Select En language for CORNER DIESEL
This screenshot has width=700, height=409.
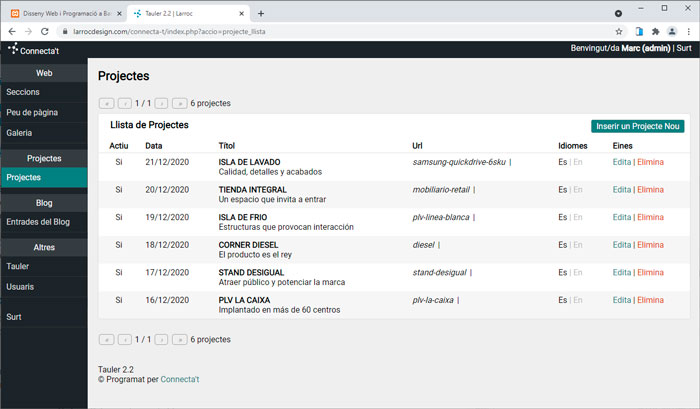tap(578, 245)
